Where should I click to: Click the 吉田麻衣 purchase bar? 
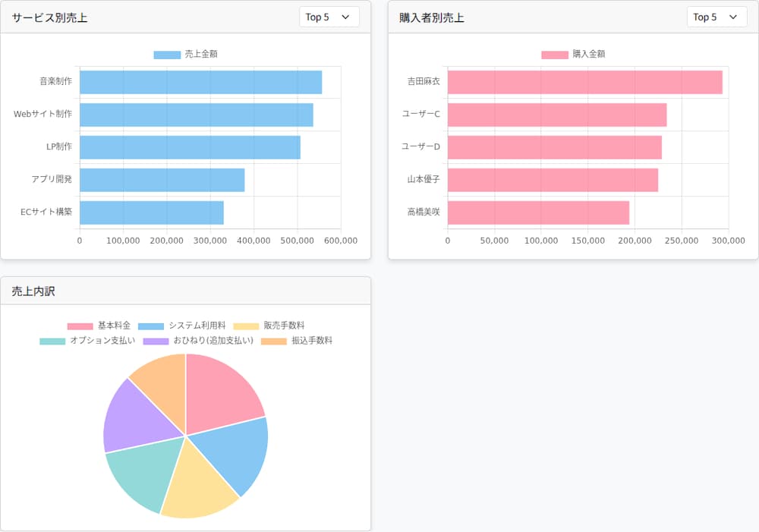[585, 82]
